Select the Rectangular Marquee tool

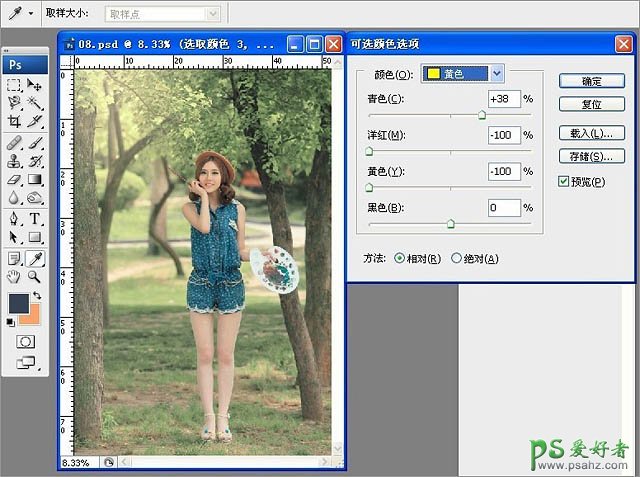click(14, 86)
